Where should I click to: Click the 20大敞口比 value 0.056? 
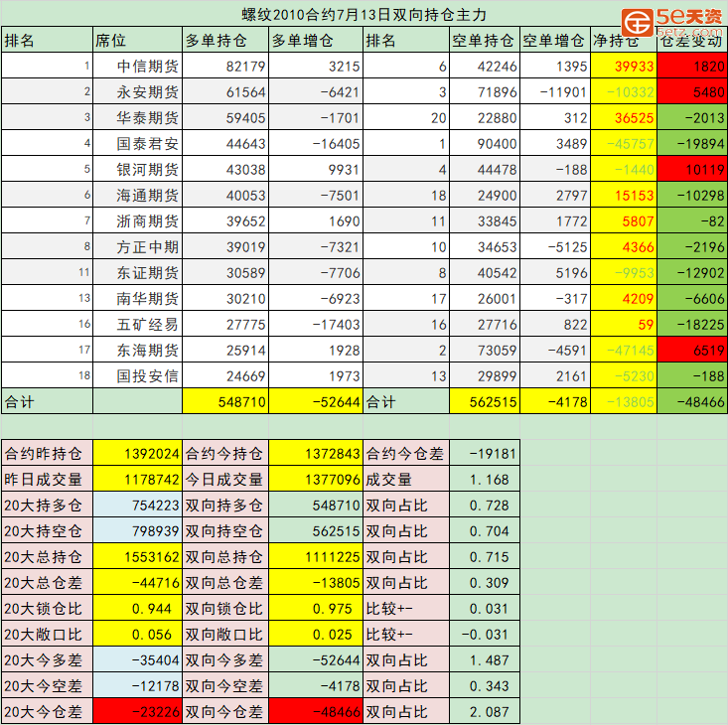[137, 634]
